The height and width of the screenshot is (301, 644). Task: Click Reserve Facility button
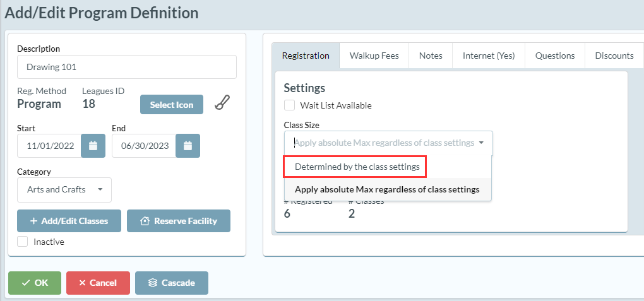(179, 221)
